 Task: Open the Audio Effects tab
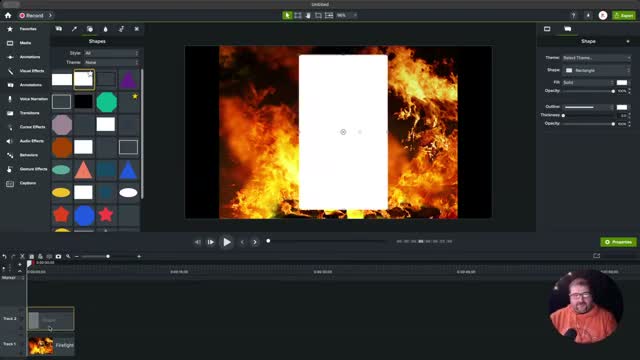pos(24,141)
